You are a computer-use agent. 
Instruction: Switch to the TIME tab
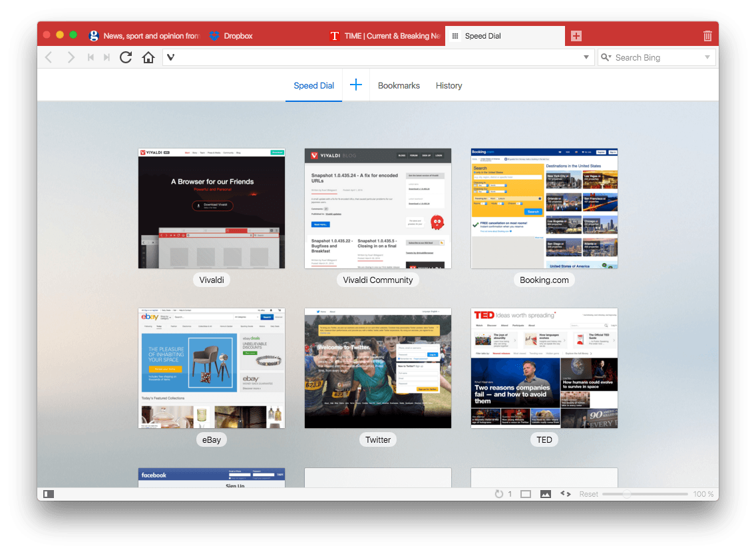pos(384,36)
